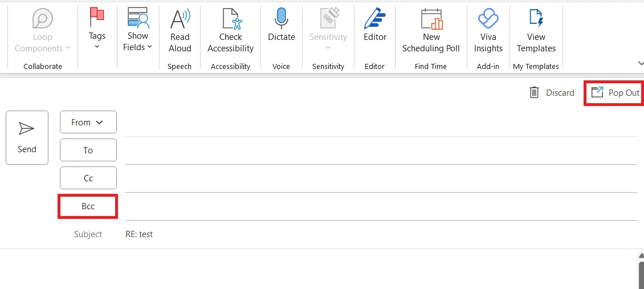Image resolution: width=644 pixels, height=289 pixels.
Task: Click the Cc recipients button
Action: click(x=88, y=178)
